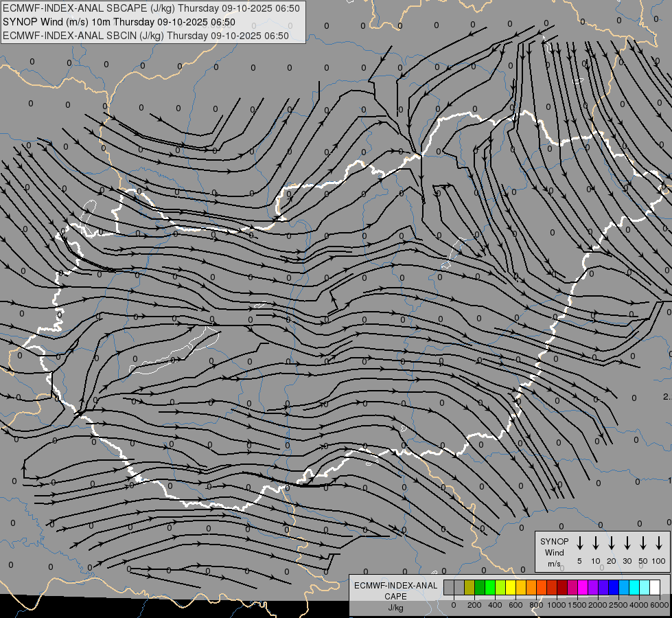Click the 2000 tick label on CAPE scale

(597, 605)
